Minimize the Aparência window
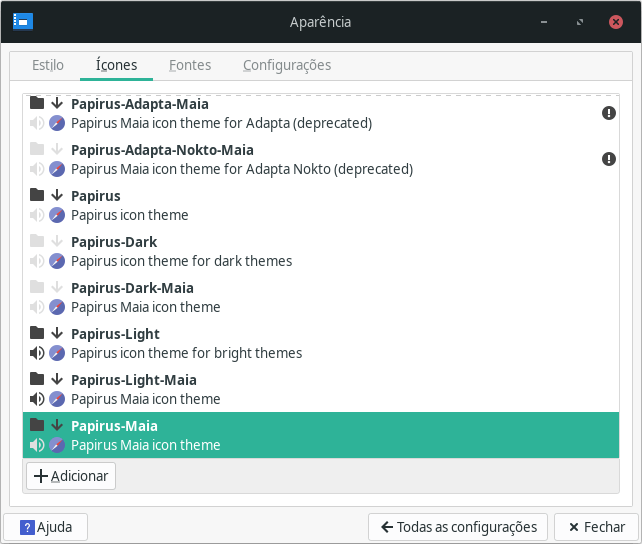Screen dimensions: 642x544 (544, 22)
